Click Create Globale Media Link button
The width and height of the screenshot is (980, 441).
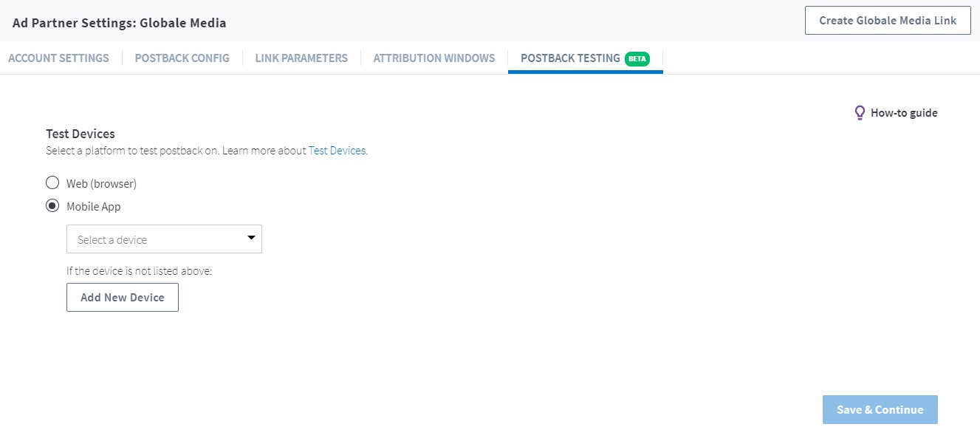888,21
